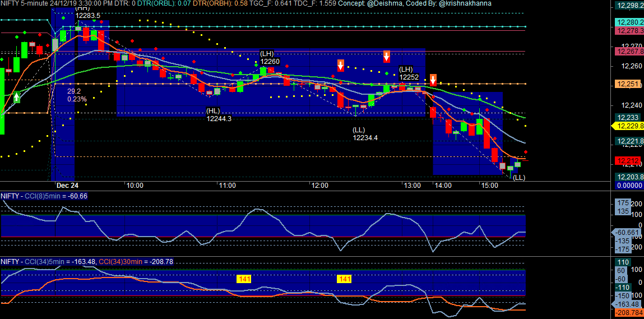Select the -175 level tag
Image resolution: width=644 pixels, height=319 pixels.
click(623, 249)
